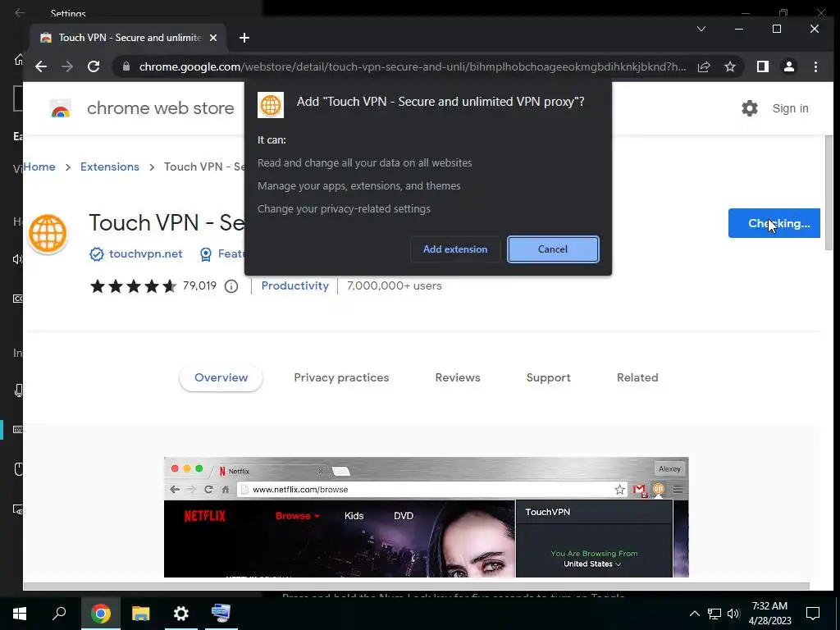The width and height of the screenshot is (840, 630).
Task: Go back to previous page in Chrome
Action: pyautogui.click(x=41, y=66)
